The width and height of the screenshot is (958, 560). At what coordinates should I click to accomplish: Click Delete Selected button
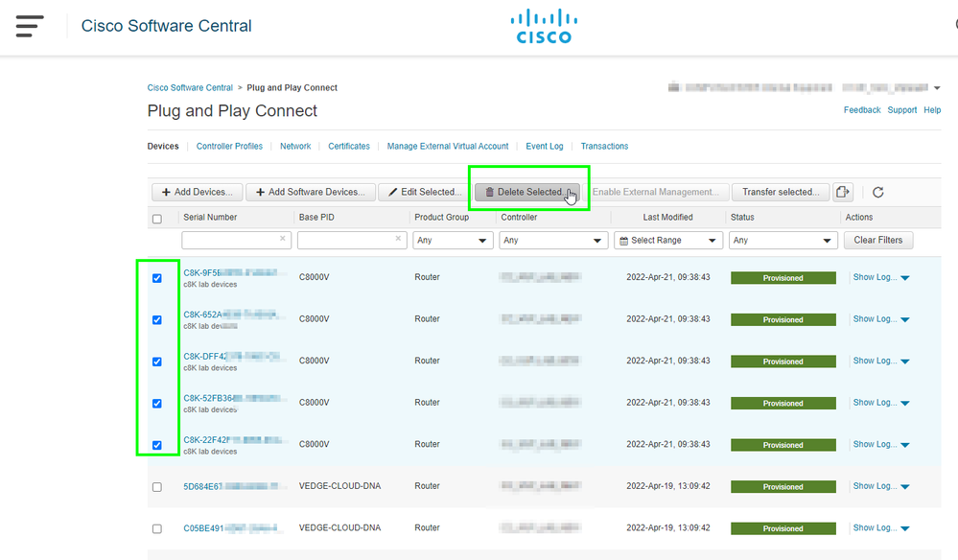527,192
